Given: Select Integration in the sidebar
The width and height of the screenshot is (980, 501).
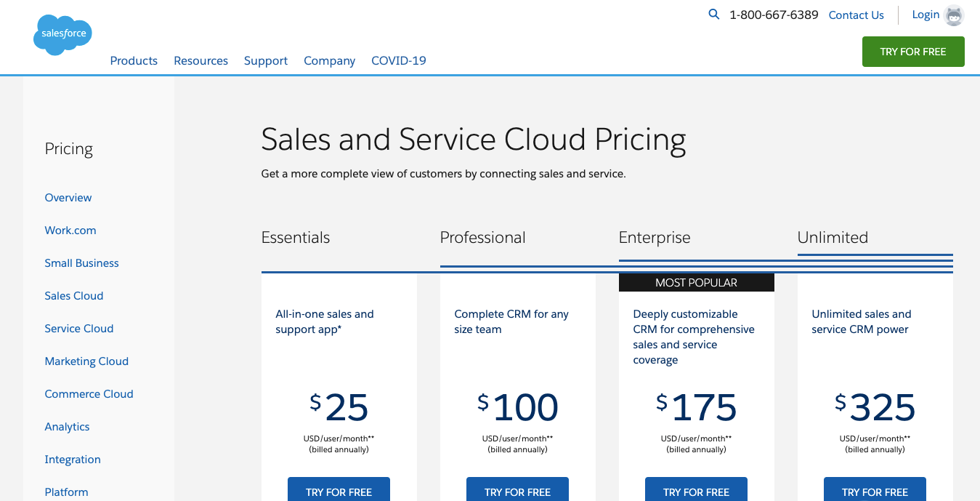Looking at the screenshot, I should click(73, 460).
